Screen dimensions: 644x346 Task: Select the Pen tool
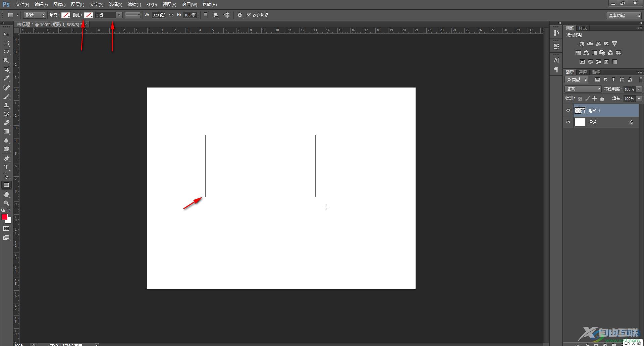coord(6,158)
